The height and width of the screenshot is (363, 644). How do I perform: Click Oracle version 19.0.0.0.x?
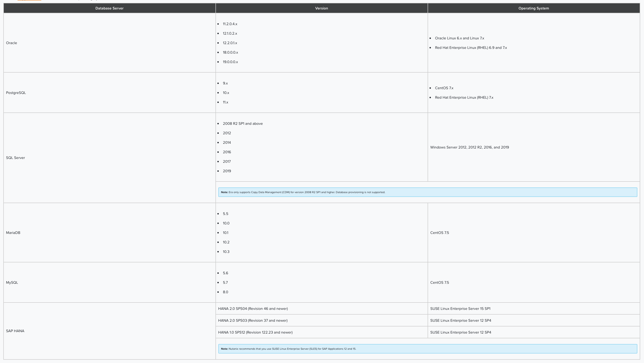(x=230, y=62)
